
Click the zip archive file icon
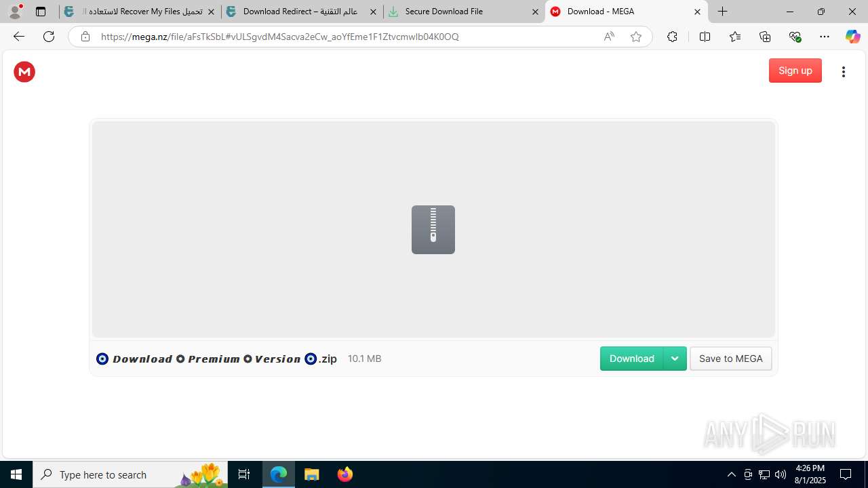pyautogui.click(x=433, y=230)
